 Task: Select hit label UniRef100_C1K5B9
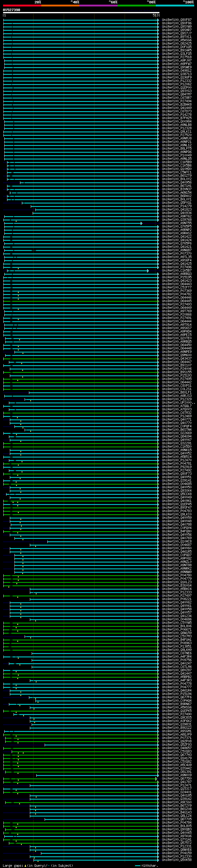tap(177, 162)
